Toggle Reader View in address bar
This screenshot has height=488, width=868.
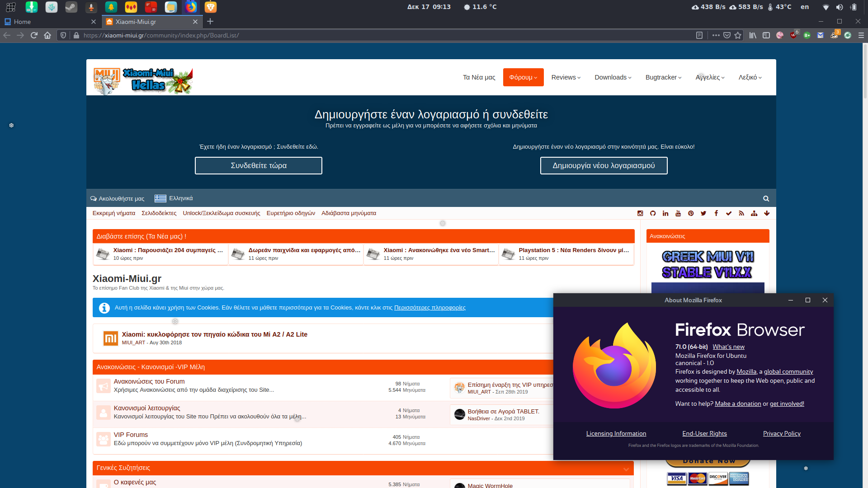tap(699, 35)
